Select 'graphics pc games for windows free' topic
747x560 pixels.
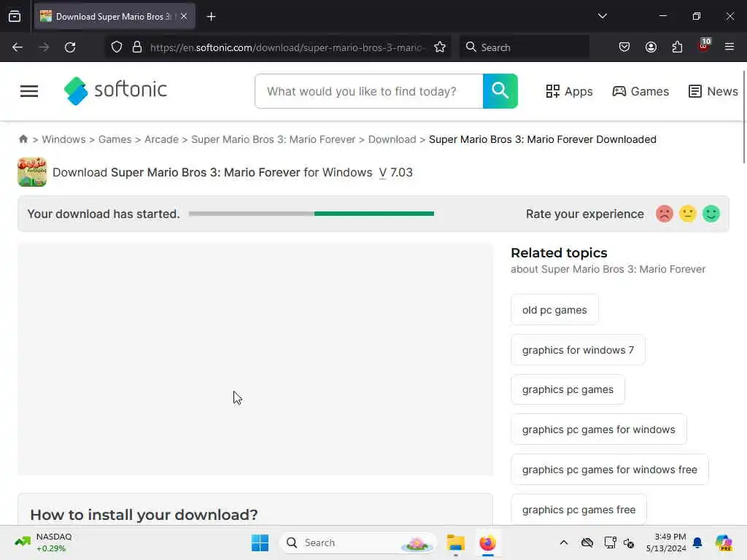[x=610, y=470]
